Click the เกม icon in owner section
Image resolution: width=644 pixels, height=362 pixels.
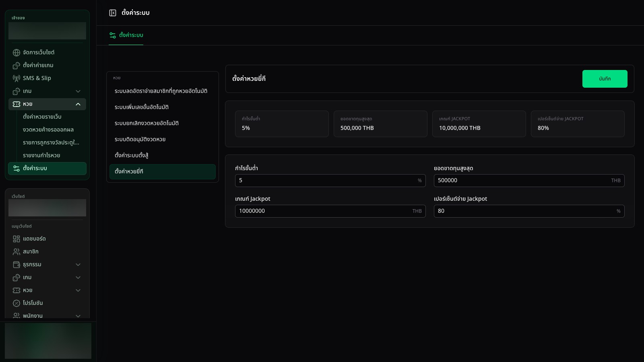pos(17,91)
